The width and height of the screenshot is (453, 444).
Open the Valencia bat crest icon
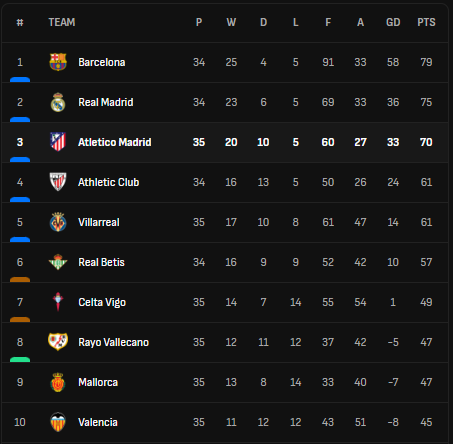tap(58, 422)
